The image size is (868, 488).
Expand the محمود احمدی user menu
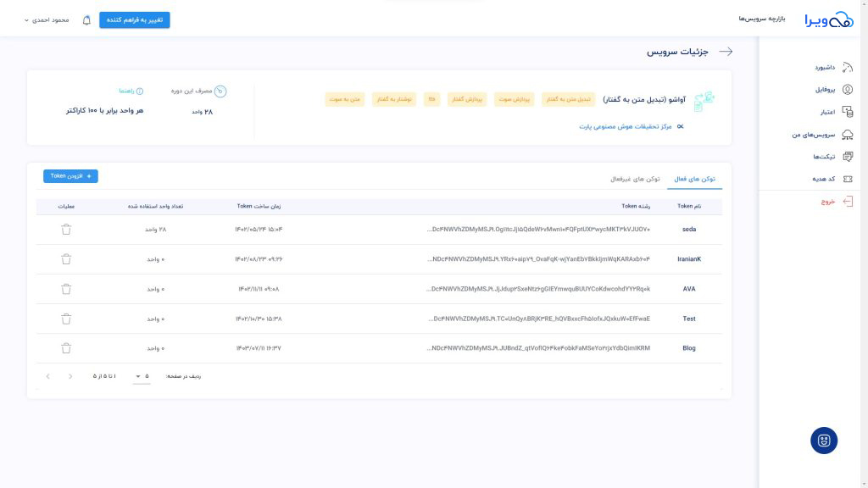click(x=47, y=20)
